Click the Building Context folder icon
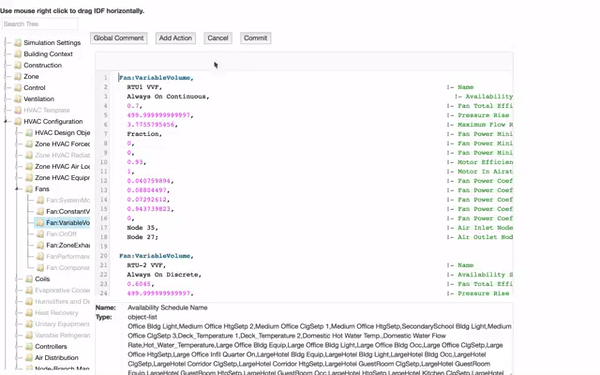600x375 pixels. [x=18, y=54]
